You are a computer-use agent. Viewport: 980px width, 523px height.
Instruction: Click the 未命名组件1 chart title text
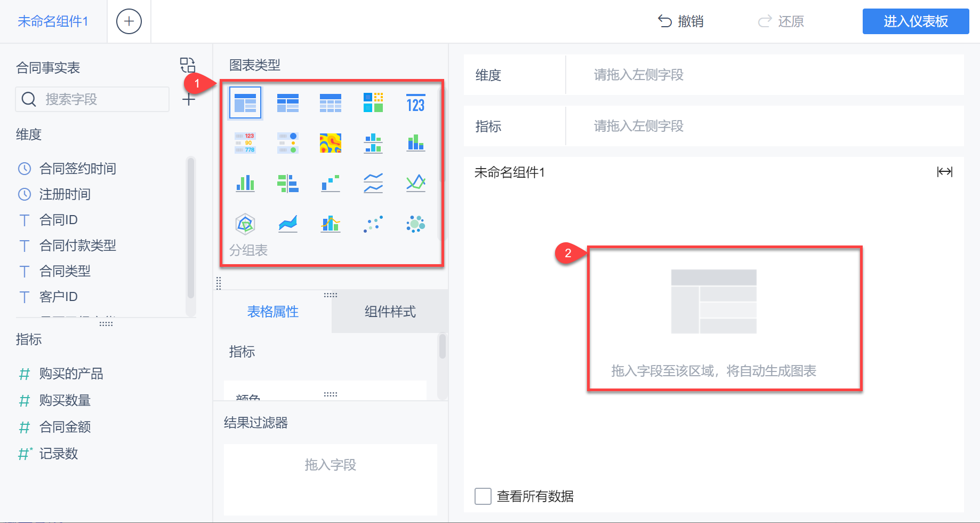pyautogui.click(x=510, y=172)
